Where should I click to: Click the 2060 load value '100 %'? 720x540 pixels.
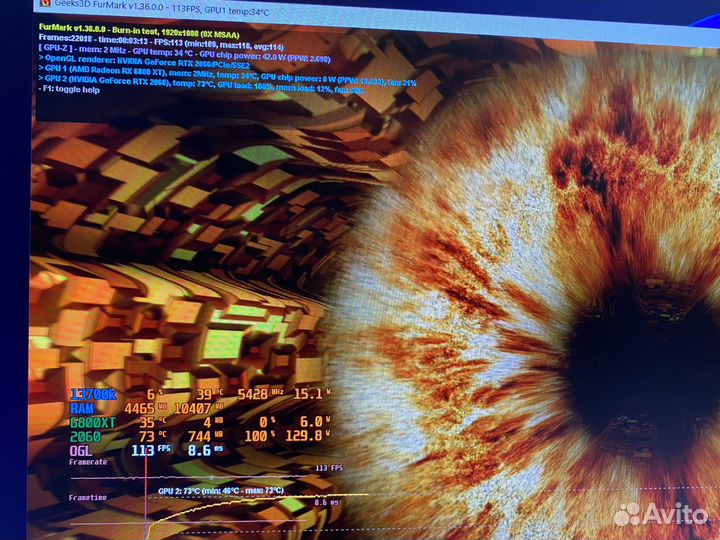(x=260, y=436)
